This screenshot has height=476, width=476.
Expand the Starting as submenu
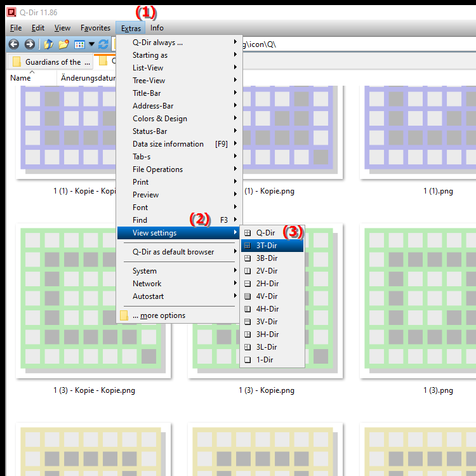(x=180, y=55)
